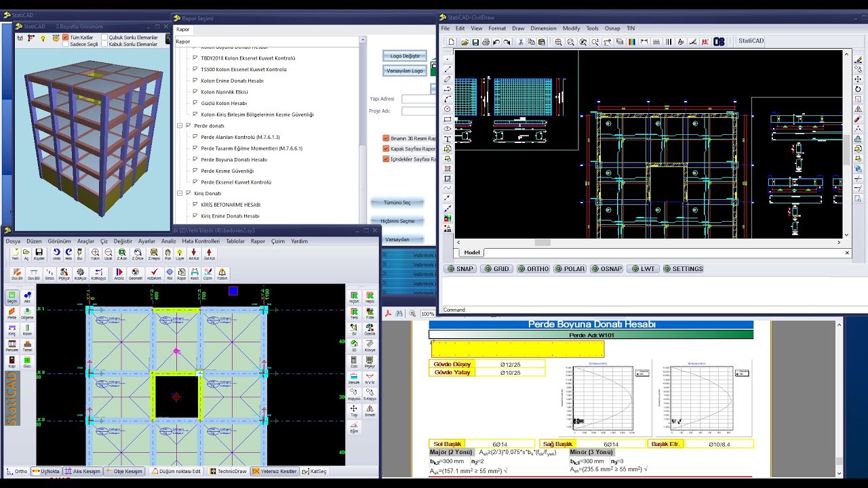Screen dimensions: 868x488
Task: Select the Aks axis tool
Action: click(27, 297)
